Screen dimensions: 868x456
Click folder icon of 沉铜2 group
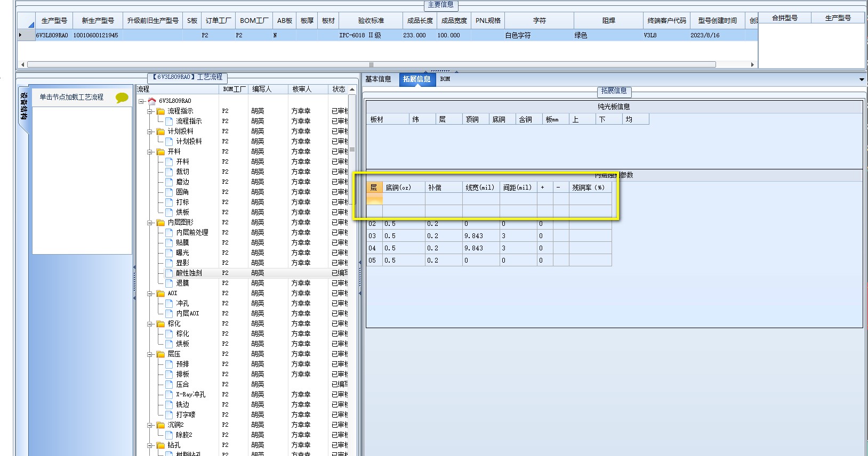coord(160,425)
